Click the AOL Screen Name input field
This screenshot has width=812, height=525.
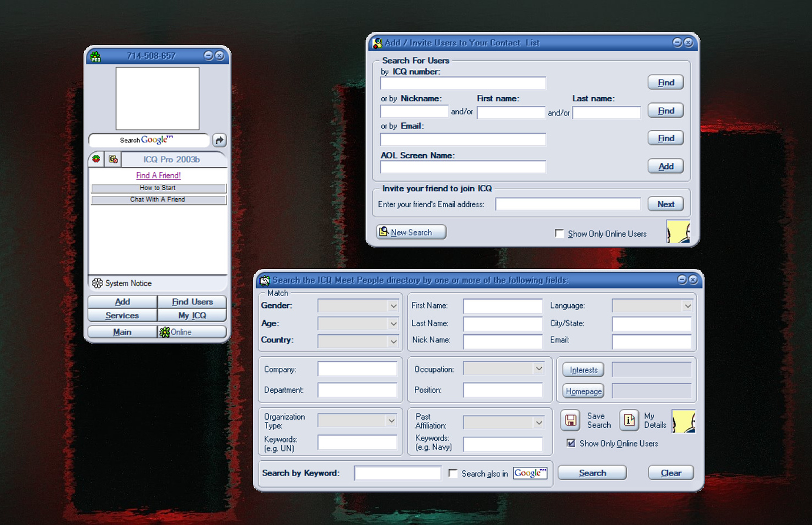tap(463, 167)
